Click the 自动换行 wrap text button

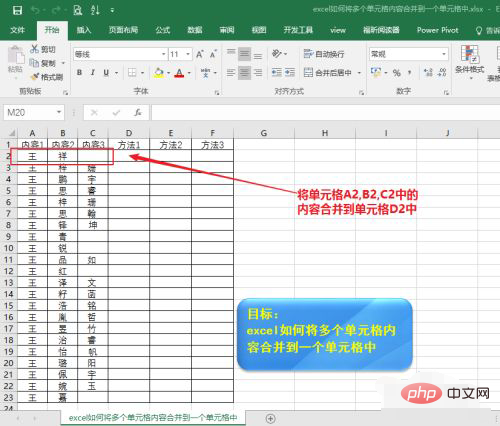click(x=324, y=54)
